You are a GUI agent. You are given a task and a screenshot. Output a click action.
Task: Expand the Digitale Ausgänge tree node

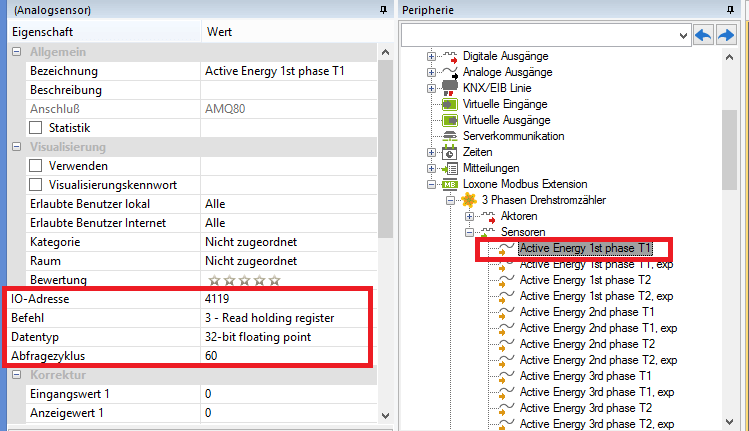click(431, 56)
